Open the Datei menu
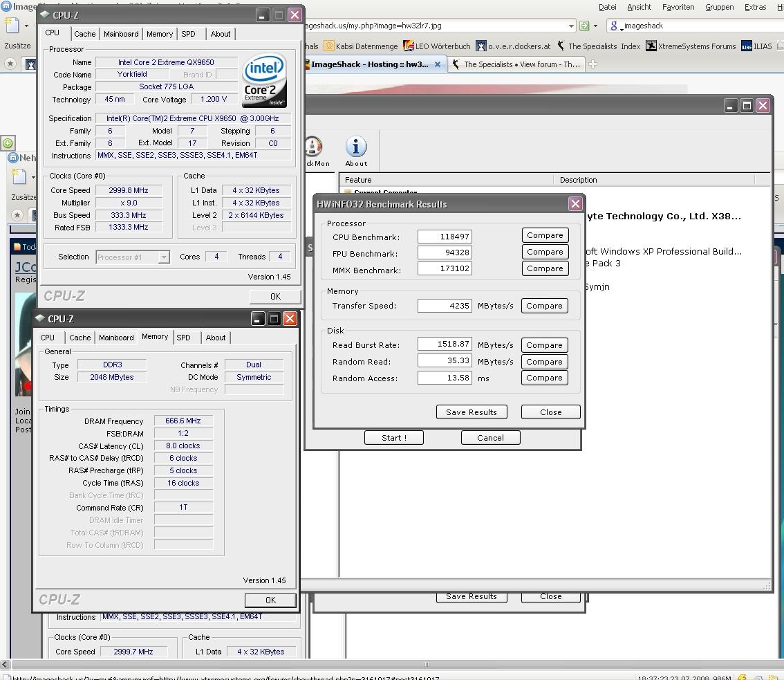Screen dimensions: 784x680 click(x=608, y=7)
